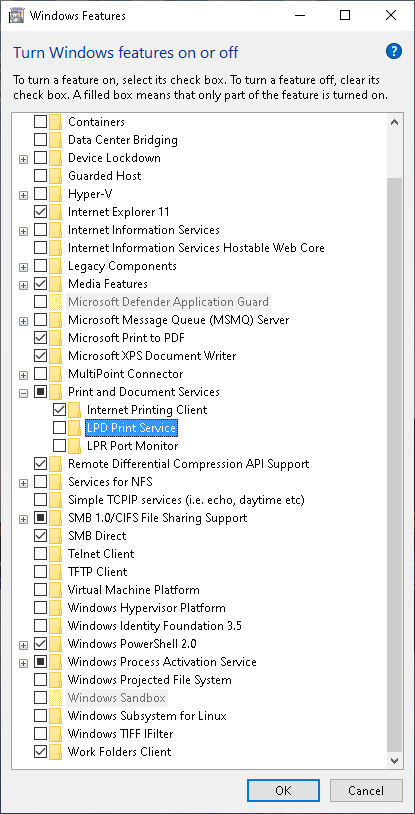
Task: Click the Windows Sandbox folder icon
Action: tap(56, 698)
